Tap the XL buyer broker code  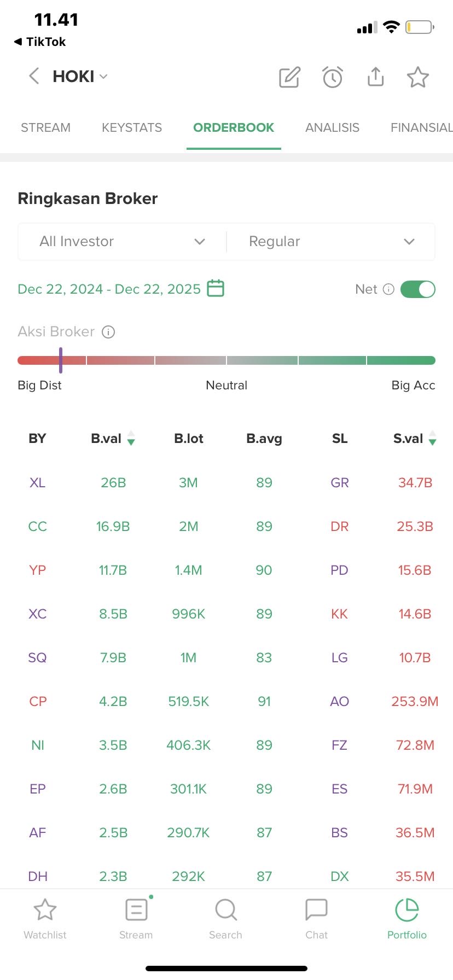pos(37,483)
